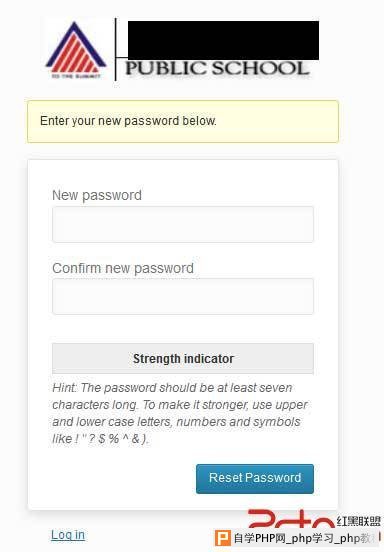
Task: Click the 'New password' field label
Action: tap(97, 195)
